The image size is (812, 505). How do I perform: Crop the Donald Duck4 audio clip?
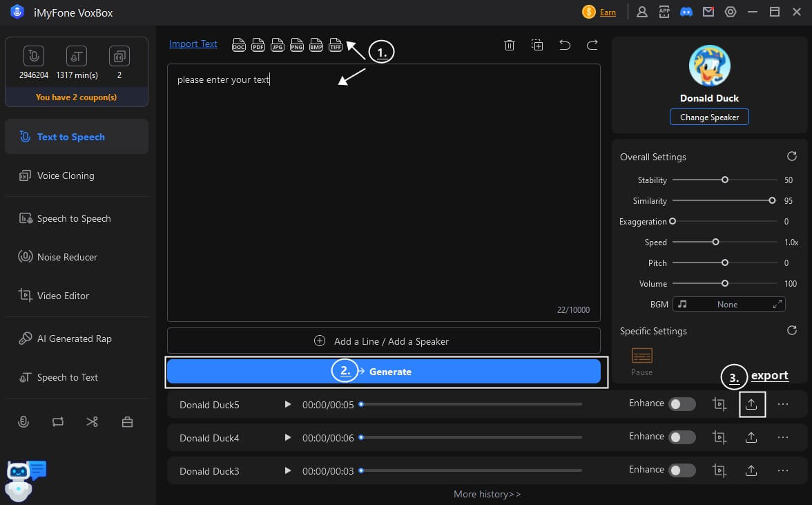[x=719, y=437]
